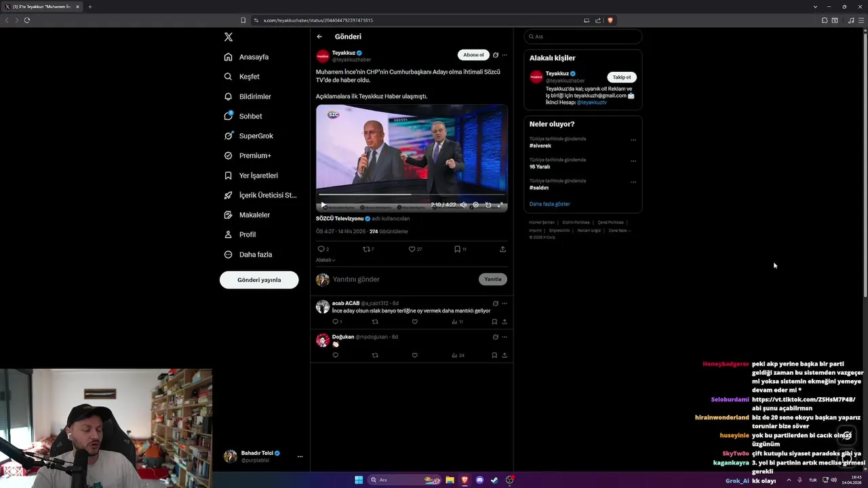Image resolution: width=868 pixels, height=488 pixels.
Task: Bookmark Doğukan's comment
Action: pos(494,355)
